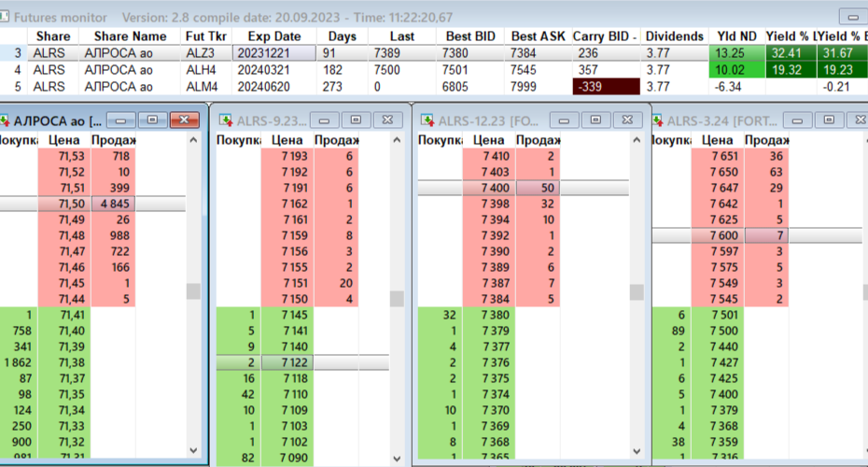Close the ALRS-12.23 order book window

[627, 120]
